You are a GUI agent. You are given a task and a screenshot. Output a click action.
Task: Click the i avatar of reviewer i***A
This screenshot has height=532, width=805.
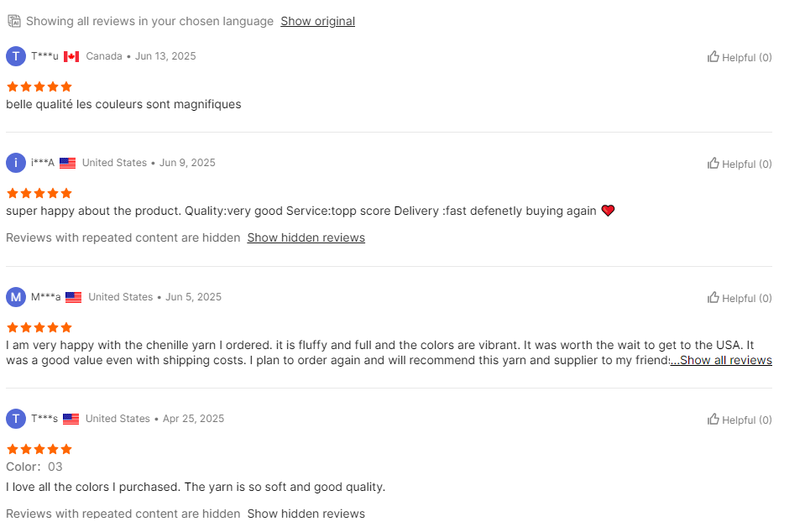(x=16, y=163)
